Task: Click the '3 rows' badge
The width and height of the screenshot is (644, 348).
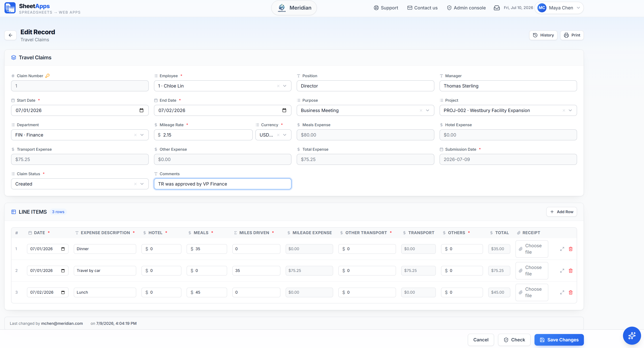Action: pyautogui.click(x=58, y=212)
